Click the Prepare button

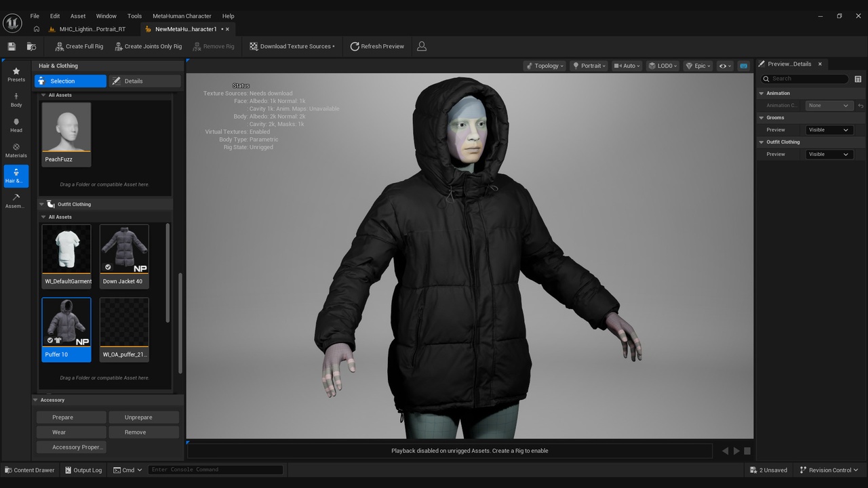(71, 417)
